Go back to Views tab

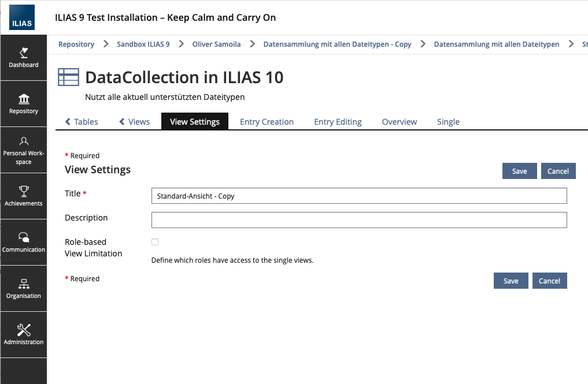[x=135, y=122]
